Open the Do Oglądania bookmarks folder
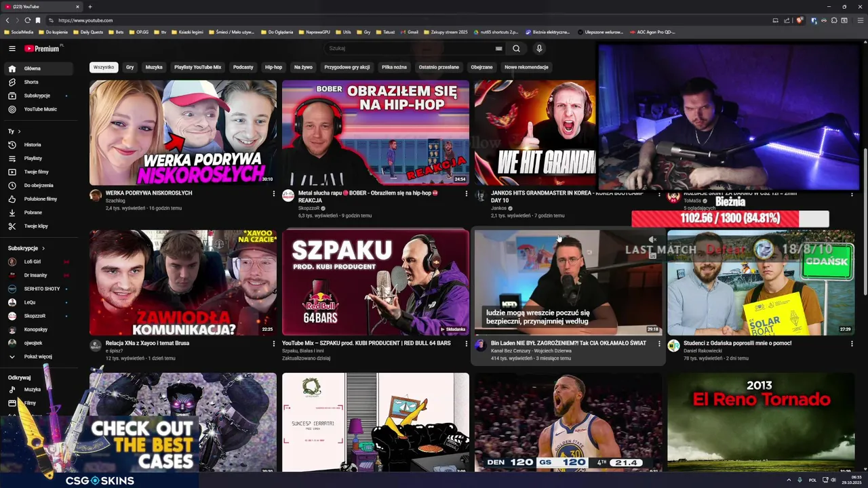Viewport: 868px width, 488px height. point(277,32)
